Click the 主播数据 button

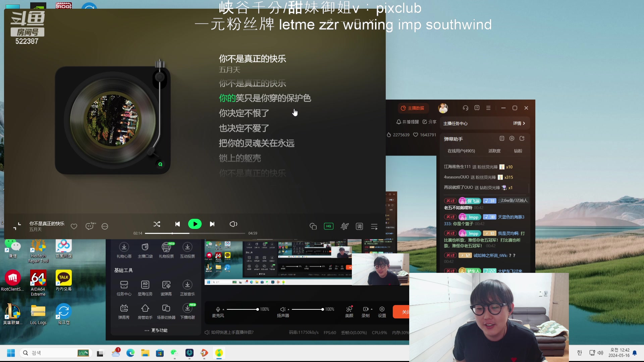click(x=413, y=108)
